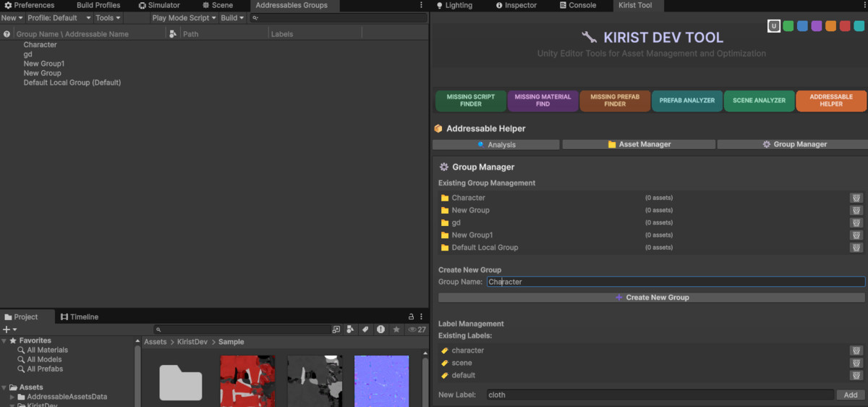Open the Scene Analyzer tool
The image size is (868, 407).
[759, 101]
